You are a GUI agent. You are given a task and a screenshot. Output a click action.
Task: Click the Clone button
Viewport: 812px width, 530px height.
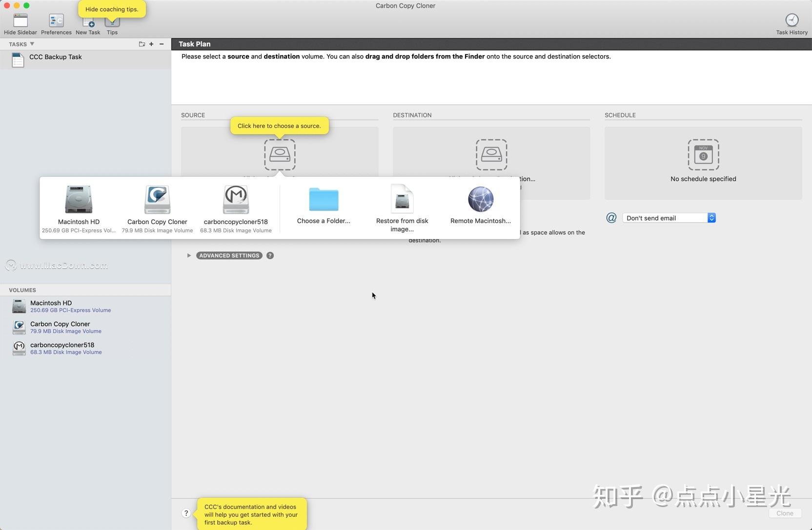pos(784,513)
